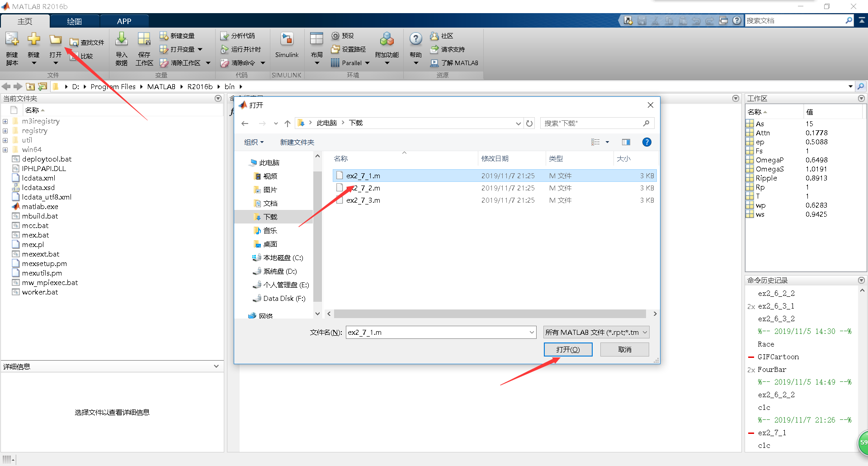Viewport: 868px width, 466px height.
Task: Click the 分析代码 (Analyze Code) icon
Action: point(238,36)
